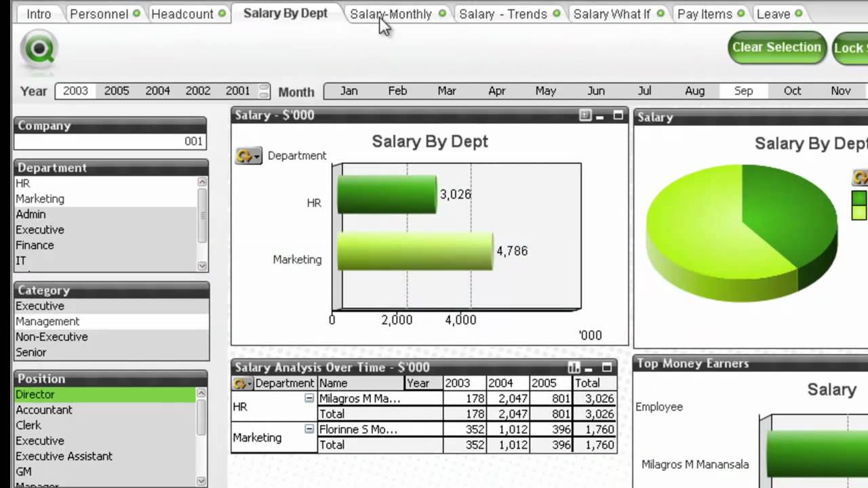
Task: Click dark green legend swatch on pie chart
Action: (859, 199)
